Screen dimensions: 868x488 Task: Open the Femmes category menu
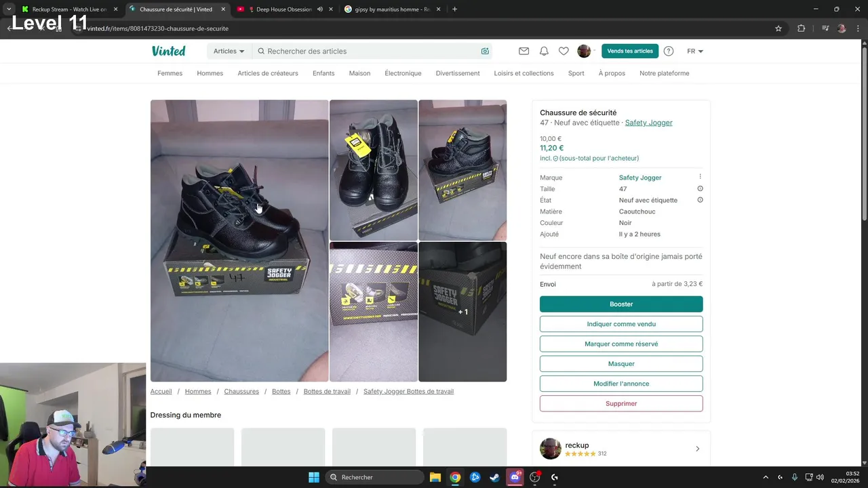pos(170,73)
